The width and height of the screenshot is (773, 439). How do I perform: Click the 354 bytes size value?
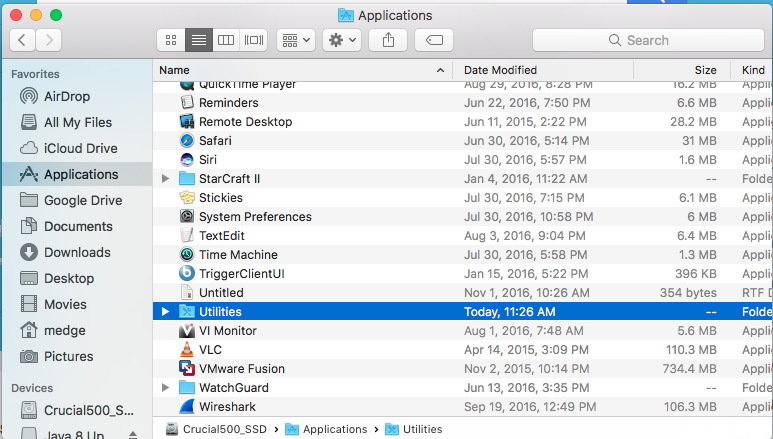(688, 293)
